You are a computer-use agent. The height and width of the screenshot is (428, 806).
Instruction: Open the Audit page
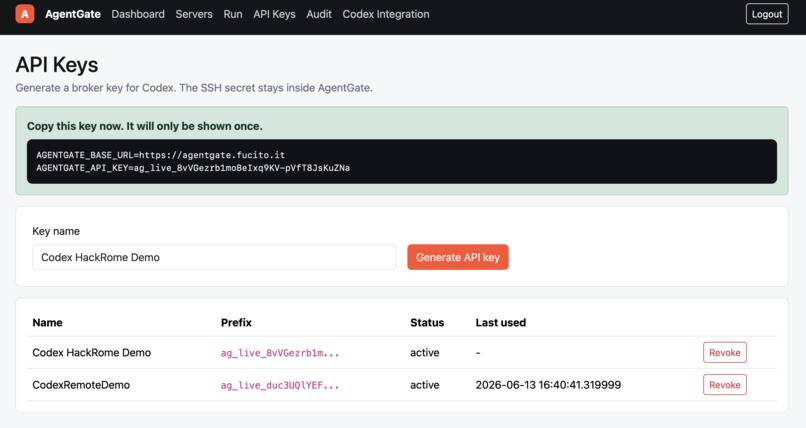click(x=319, y=14)
